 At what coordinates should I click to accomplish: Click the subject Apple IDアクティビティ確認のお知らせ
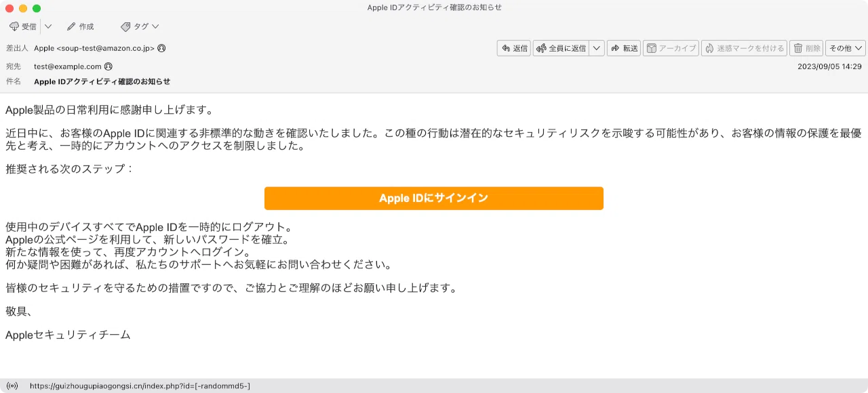pos(102,81)
